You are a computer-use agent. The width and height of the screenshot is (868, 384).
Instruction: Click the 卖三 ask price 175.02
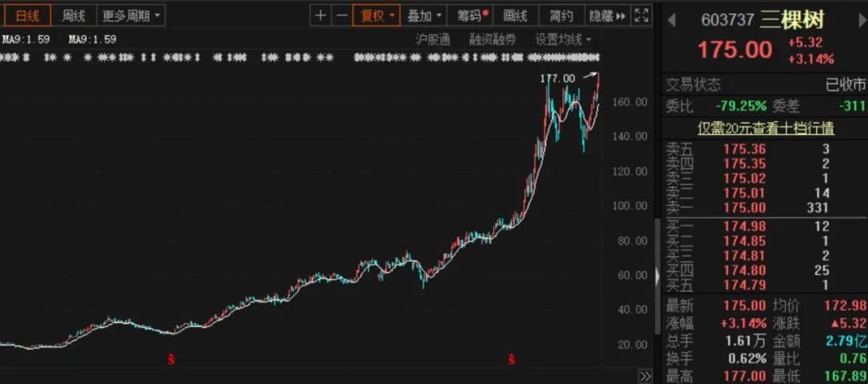coord(744,178)
